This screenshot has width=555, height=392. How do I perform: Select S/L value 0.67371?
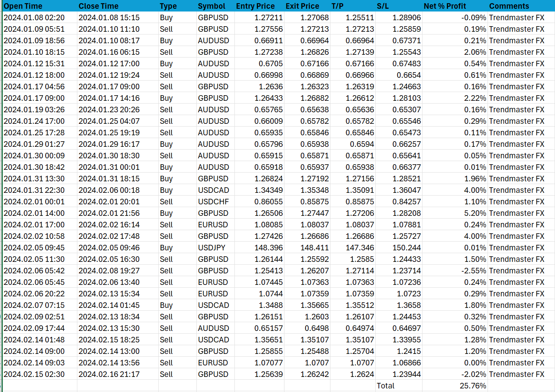pyautogui.click(x=399, y=40)
